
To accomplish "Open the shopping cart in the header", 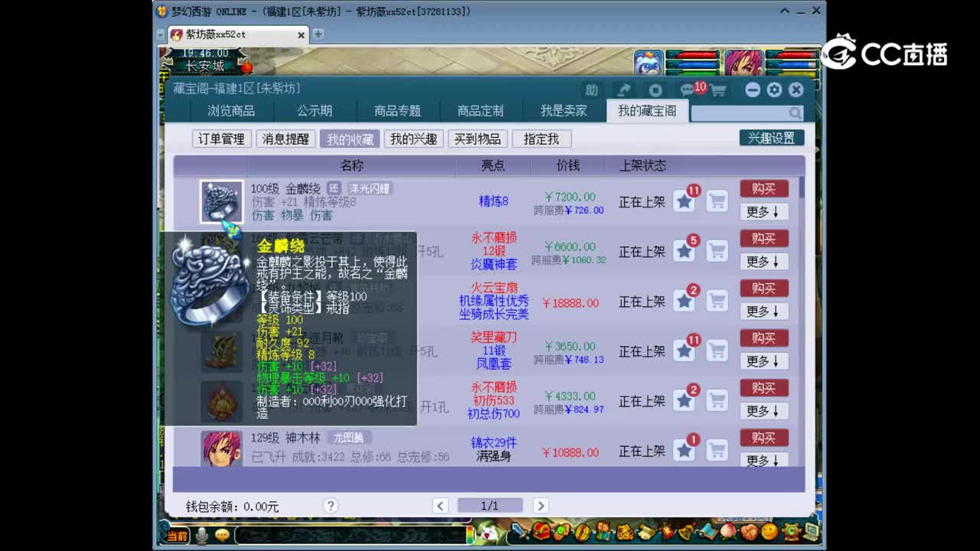I will pyautogui.click(x=718, y=90).
